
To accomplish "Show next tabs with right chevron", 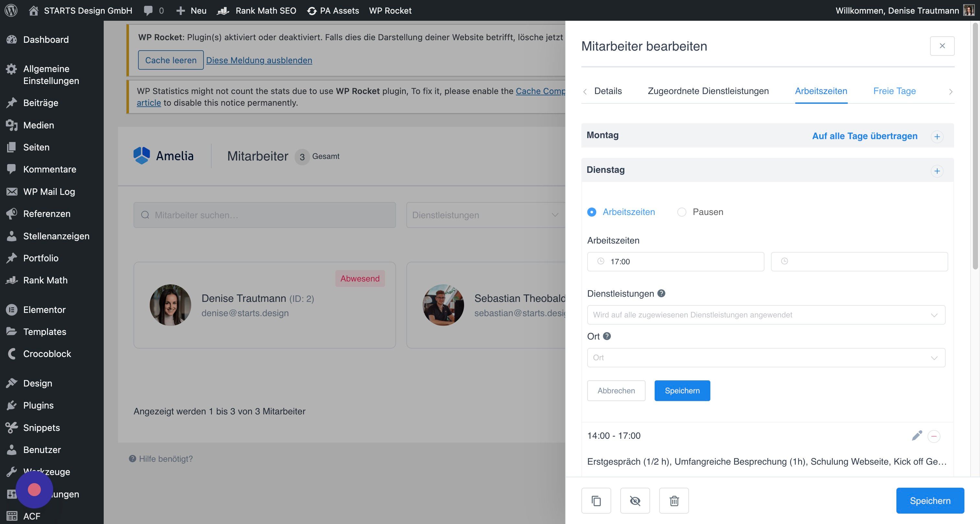I will (x=950, y=91).
